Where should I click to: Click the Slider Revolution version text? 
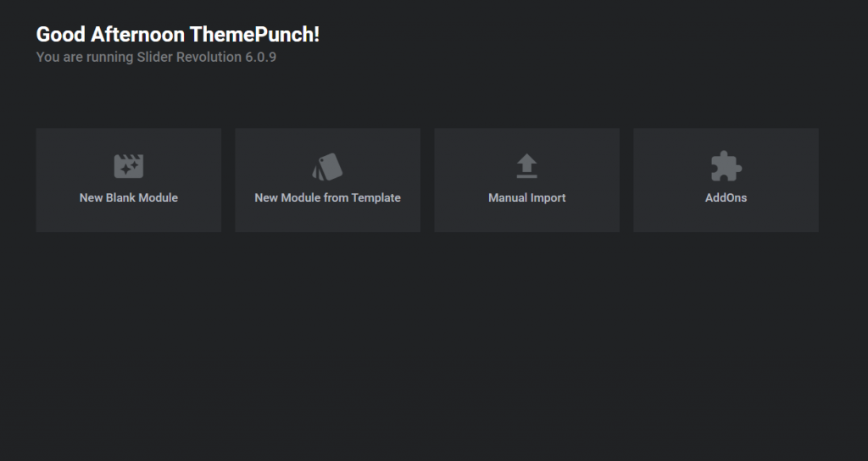point(156,57)
